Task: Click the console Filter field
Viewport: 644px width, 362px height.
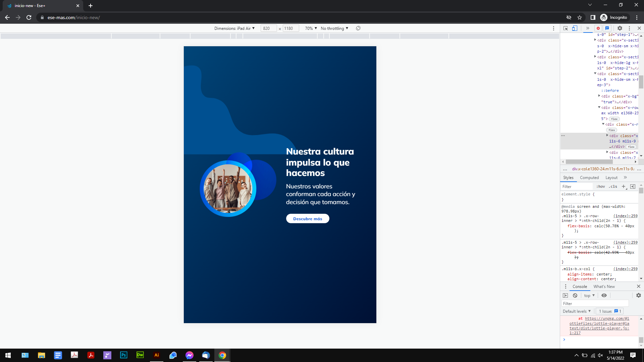Action: [595, 303]
